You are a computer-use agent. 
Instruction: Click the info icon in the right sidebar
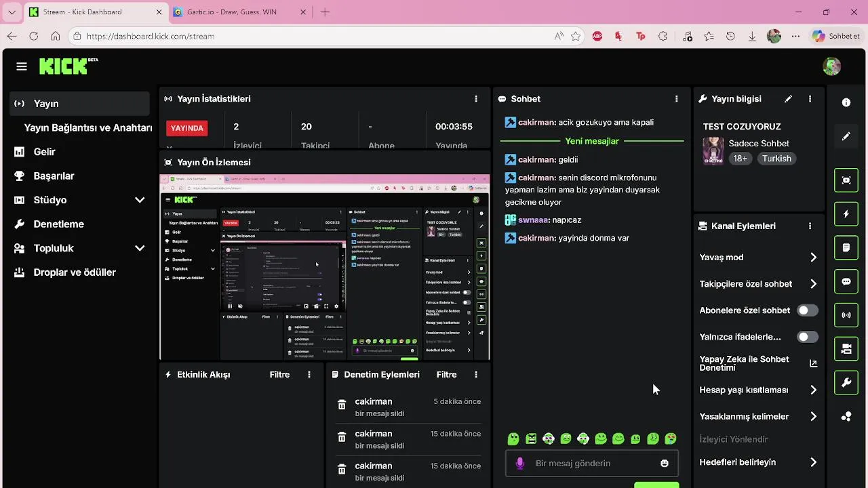[x=846, y=102]
